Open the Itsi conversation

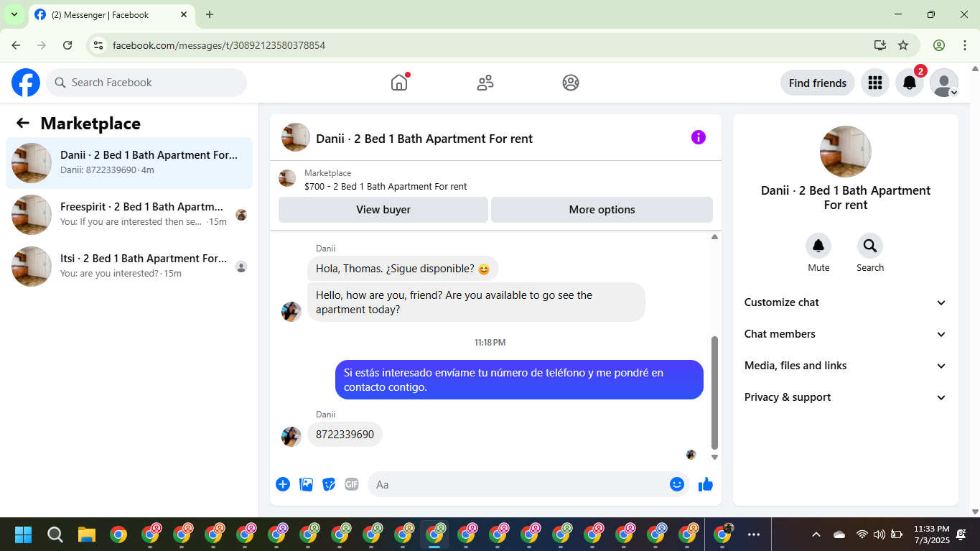(129, 267)
